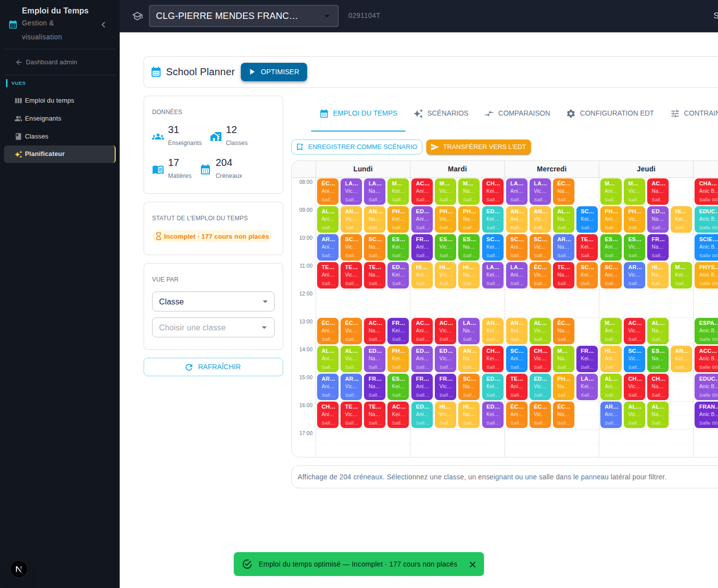The image size is (718, 588).
Task: Switch to the Comparaison tab
Action: tap(517, 114)
